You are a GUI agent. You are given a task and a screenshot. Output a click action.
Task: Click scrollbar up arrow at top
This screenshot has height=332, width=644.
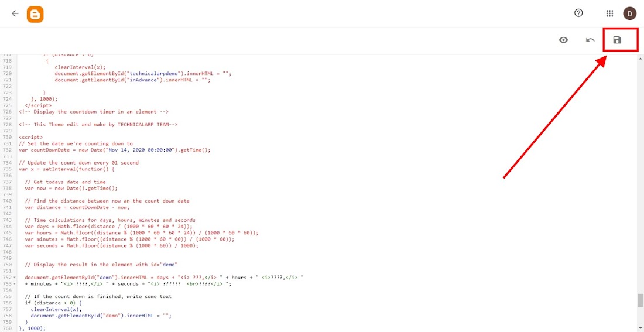(640, 59)
